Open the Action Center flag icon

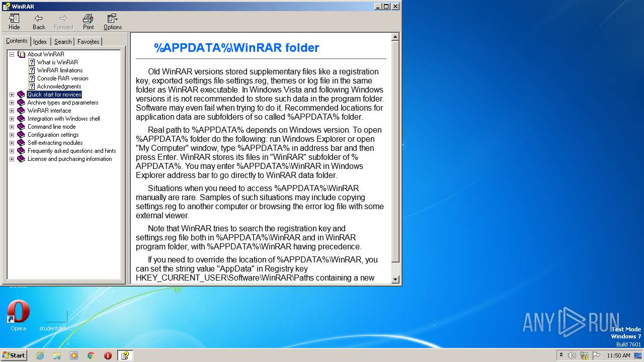pos(596,355)
